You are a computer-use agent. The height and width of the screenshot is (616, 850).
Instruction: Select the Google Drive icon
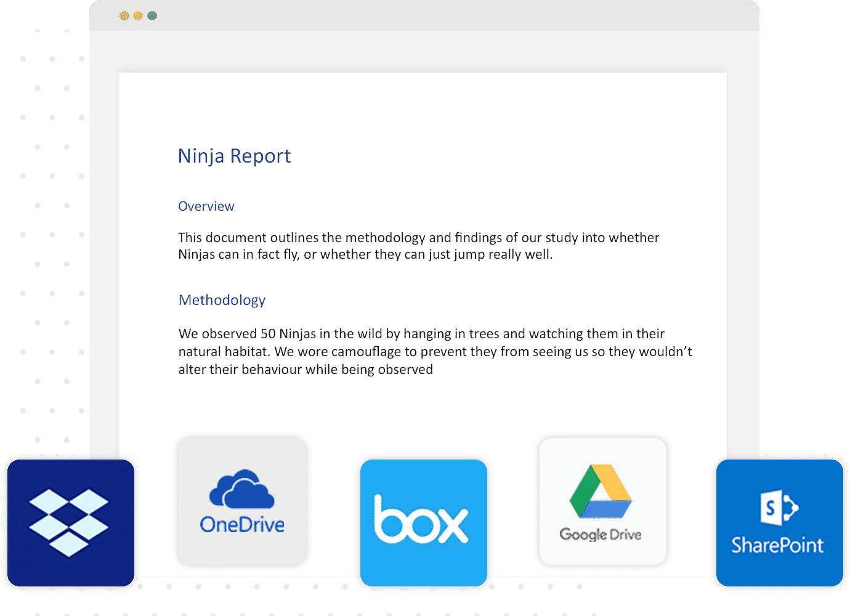click(602, 500)
